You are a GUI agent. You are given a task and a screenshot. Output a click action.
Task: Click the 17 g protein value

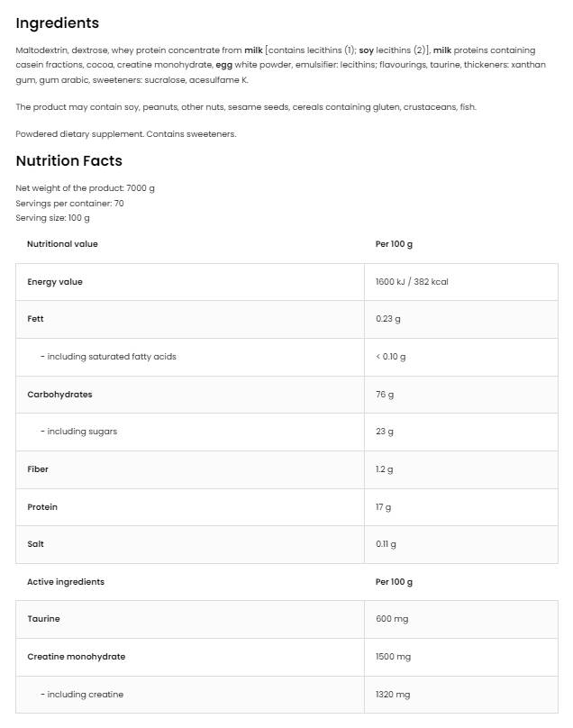(383, 507)
